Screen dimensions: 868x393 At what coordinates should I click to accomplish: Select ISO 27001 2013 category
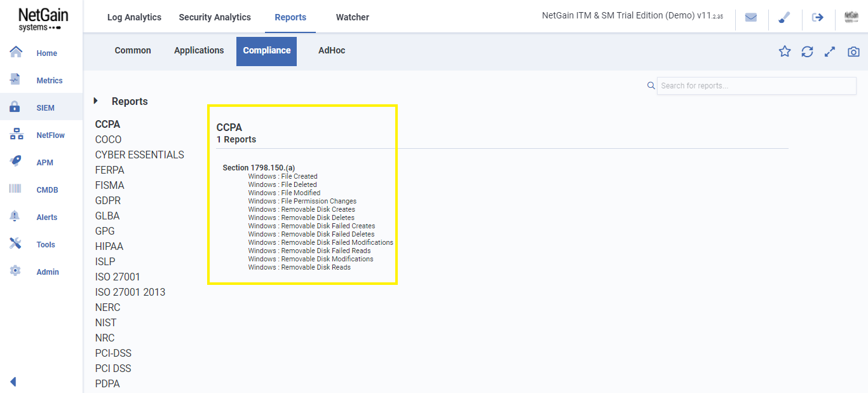point(130,292)
